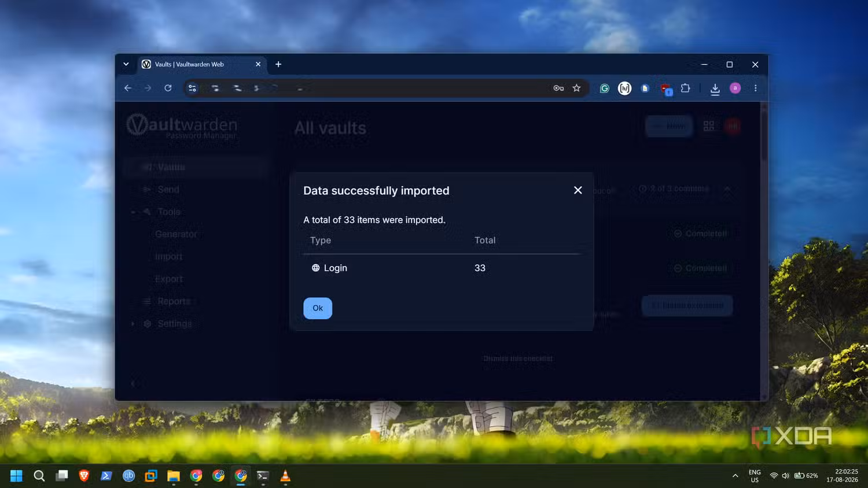The height and width of the screenshot is (488, 868).
Task: Open the Grammarly extension icon
Action: tap(604, 88)
